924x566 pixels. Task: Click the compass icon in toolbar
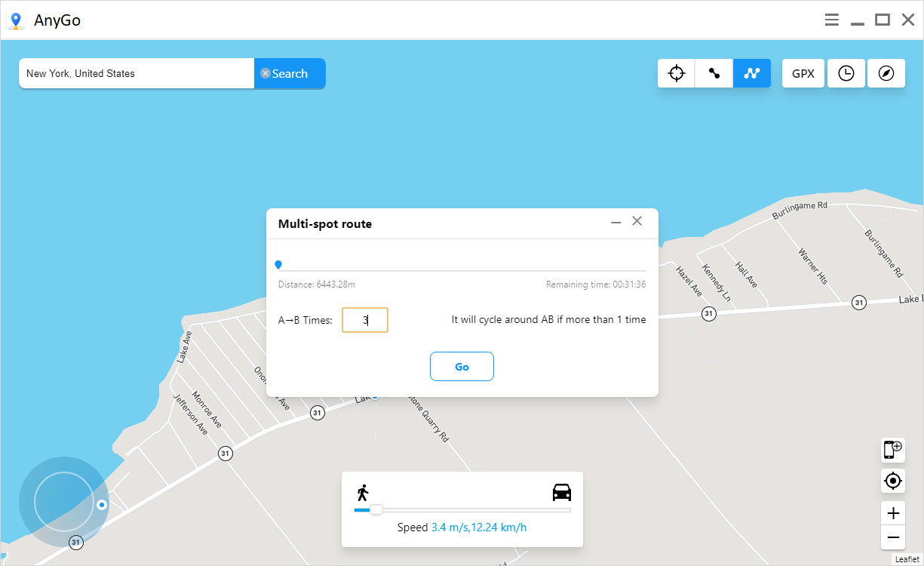pos(886,73)
